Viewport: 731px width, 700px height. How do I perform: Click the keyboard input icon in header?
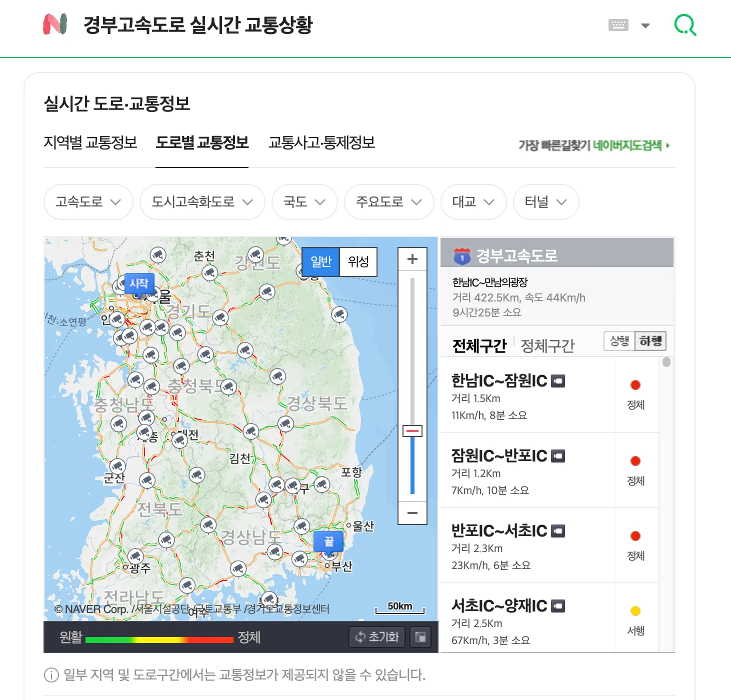(618, 24)
